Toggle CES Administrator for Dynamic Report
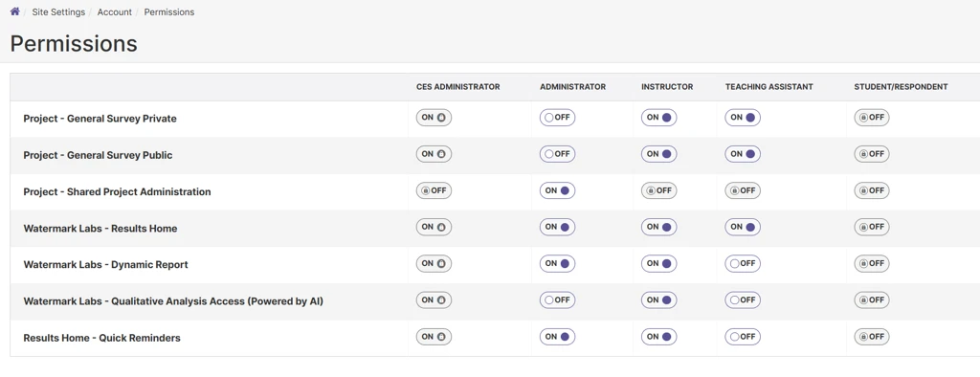This screenshot has height=377, width=980. 434,264
